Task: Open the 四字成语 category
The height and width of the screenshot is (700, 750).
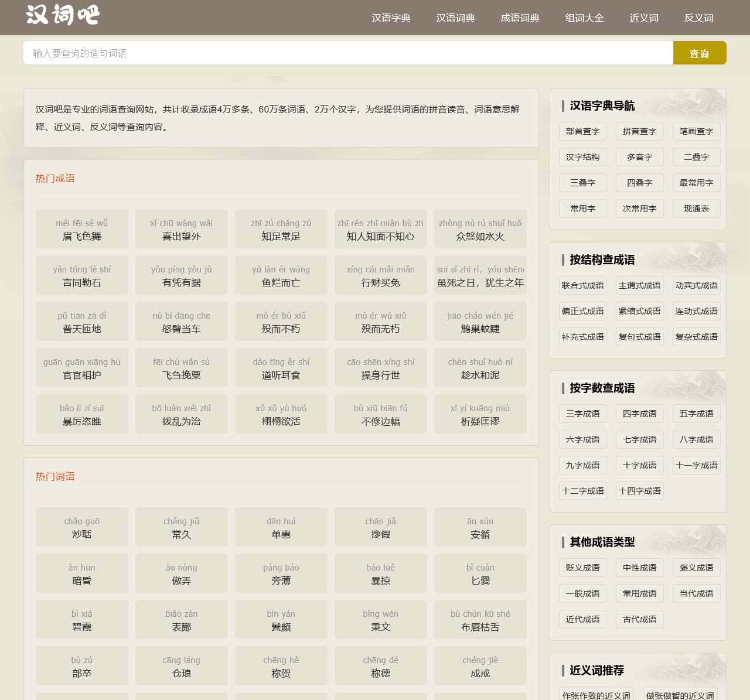Action: pyautogui.click(x=639, y=414)
